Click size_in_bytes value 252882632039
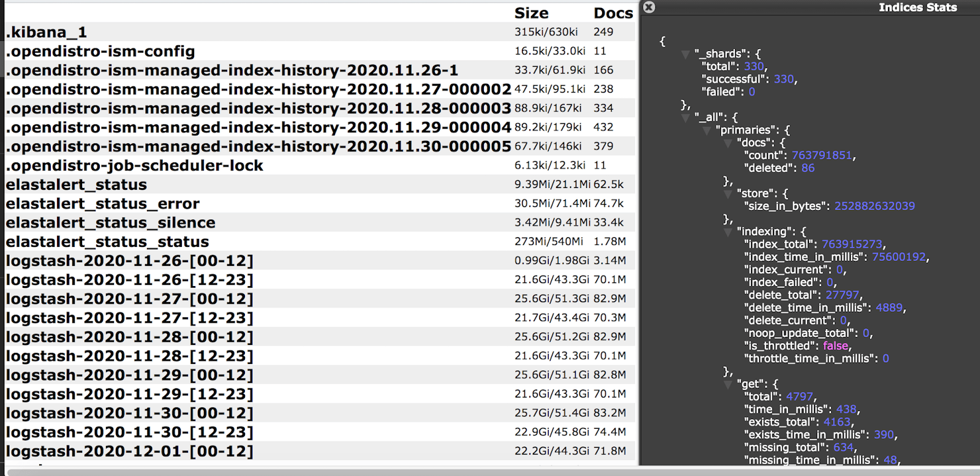980x476 pixels. tap(875, 206)
